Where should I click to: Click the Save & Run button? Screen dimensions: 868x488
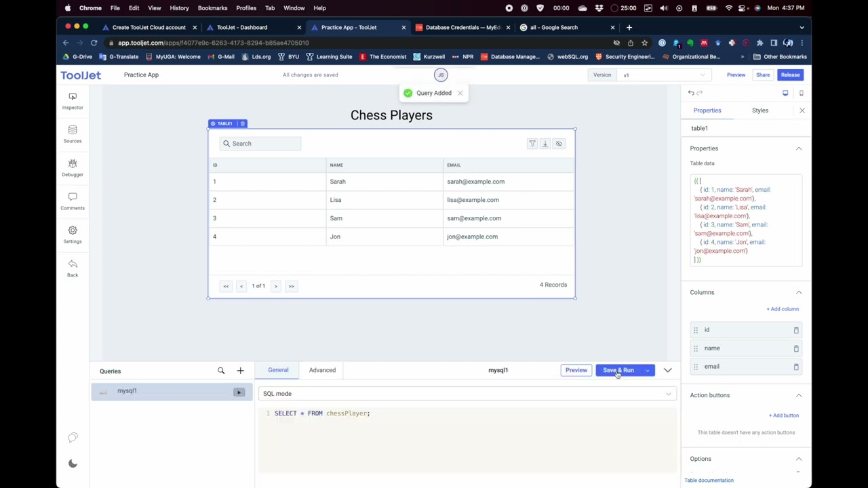click(x=618, y=370)
